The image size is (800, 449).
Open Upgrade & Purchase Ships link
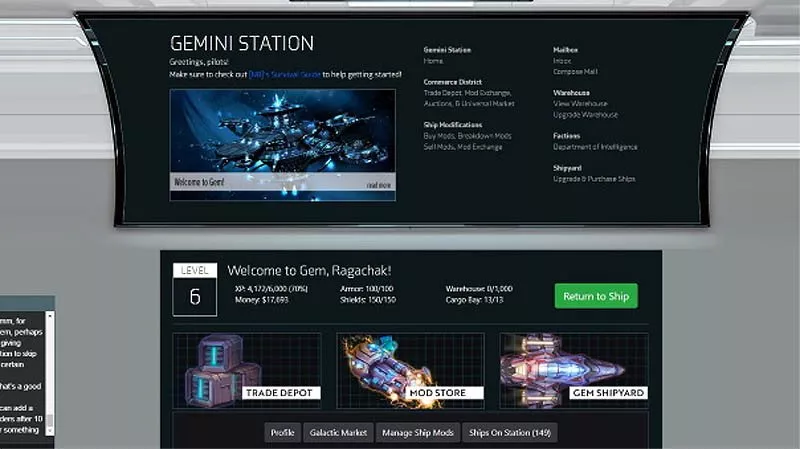click(x=594, y=179)
